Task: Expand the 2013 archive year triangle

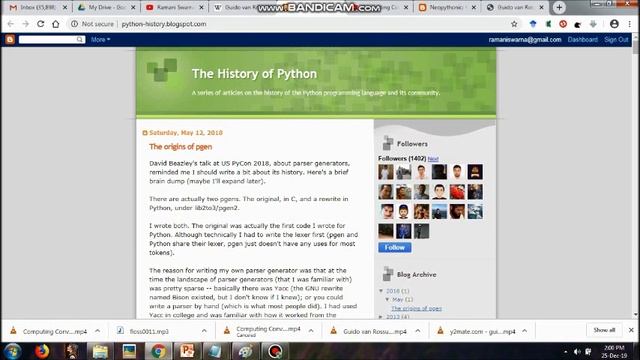Action: pos(381,317)
